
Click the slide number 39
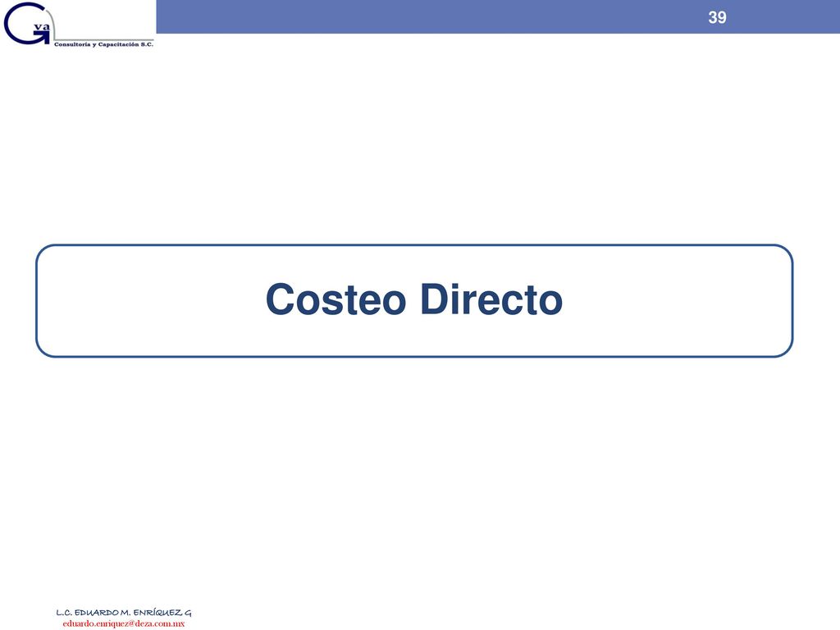[x=717, y=17]
